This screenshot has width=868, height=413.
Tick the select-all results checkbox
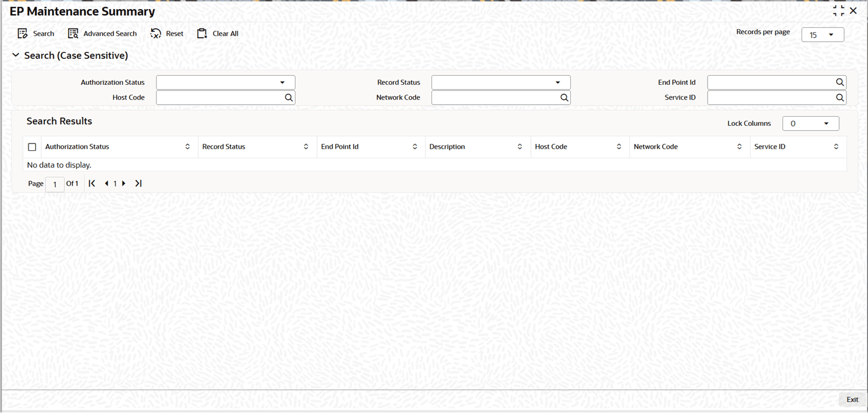[32, 147]
